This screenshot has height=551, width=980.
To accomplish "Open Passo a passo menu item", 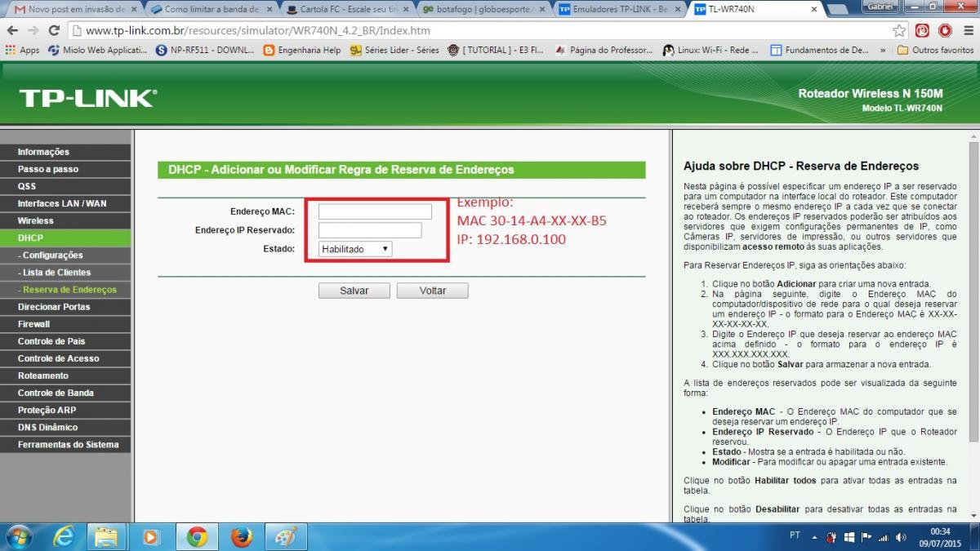I will point(65,169).
